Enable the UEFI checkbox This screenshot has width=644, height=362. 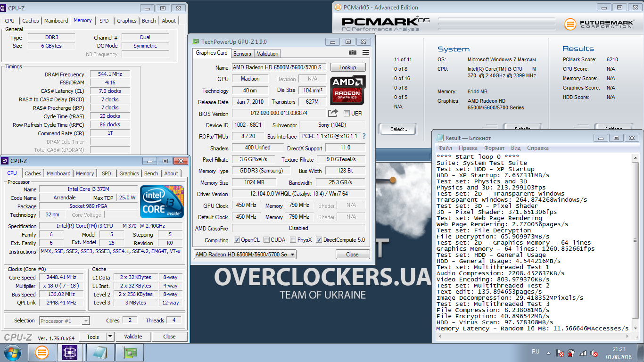[x=347, y=113]
